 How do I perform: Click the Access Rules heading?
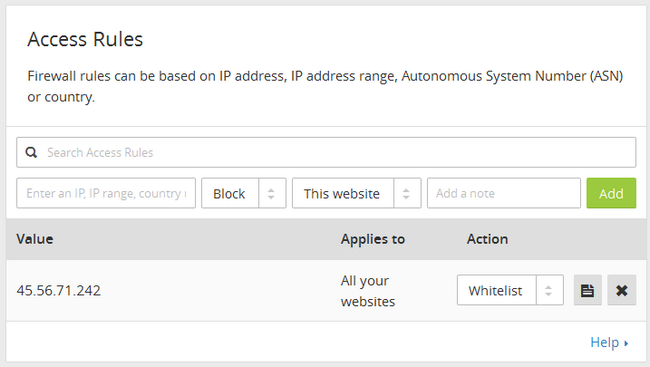click(x=85, y=39)
